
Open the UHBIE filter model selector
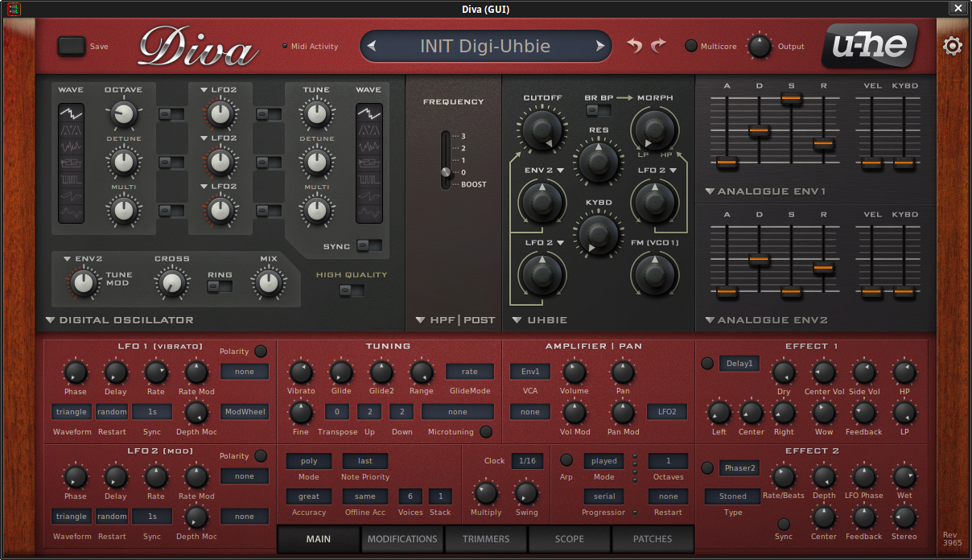tap(540, 320)
